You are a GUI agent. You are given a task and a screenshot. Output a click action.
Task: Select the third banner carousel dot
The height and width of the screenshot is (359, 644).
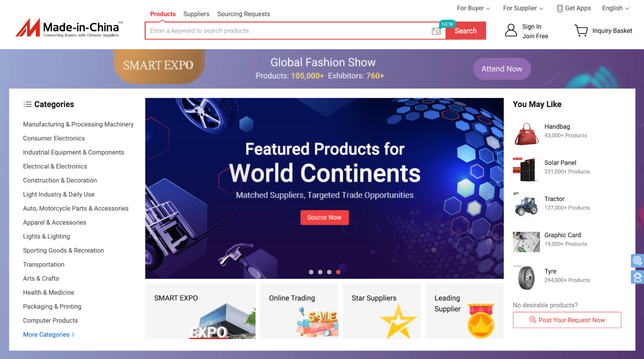(x=329, y=272)
